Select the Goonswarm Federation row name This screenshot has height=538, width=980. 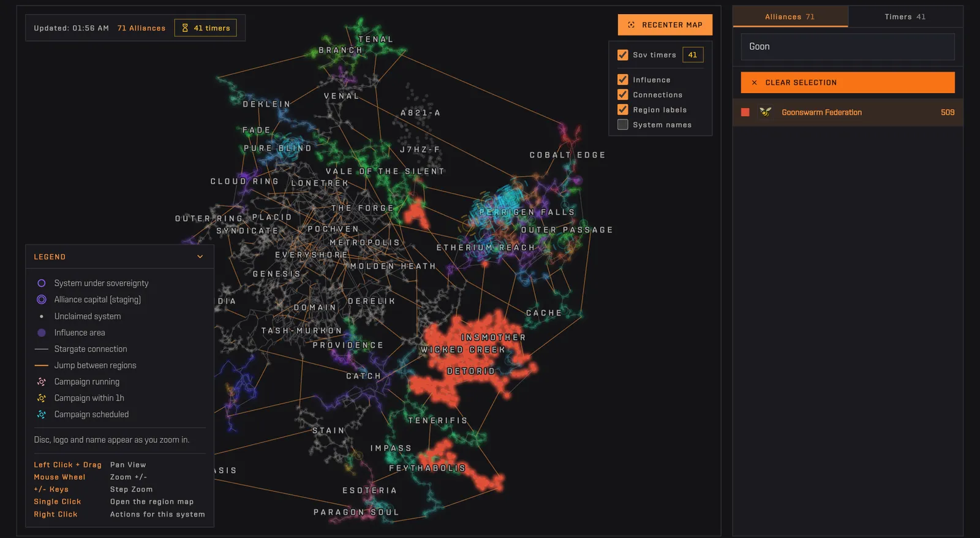tap(821, 112)
